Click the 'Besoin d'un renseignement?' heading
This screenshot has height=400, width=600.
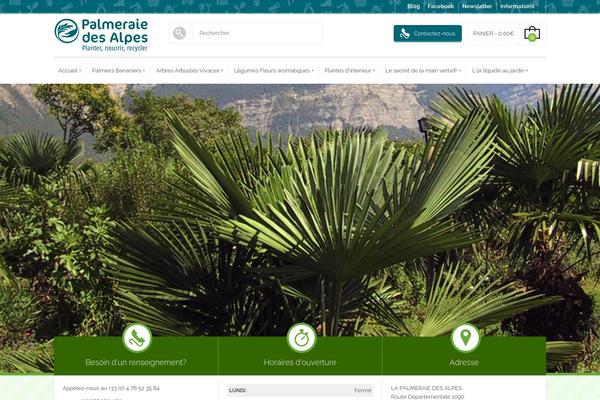tap(136, 362)
